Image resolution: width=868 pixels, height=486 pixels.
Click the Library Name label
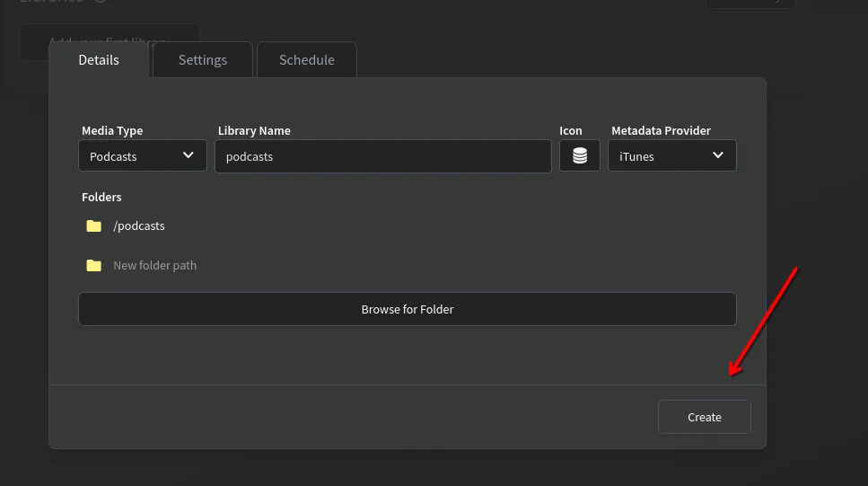[x=254, y=130]
